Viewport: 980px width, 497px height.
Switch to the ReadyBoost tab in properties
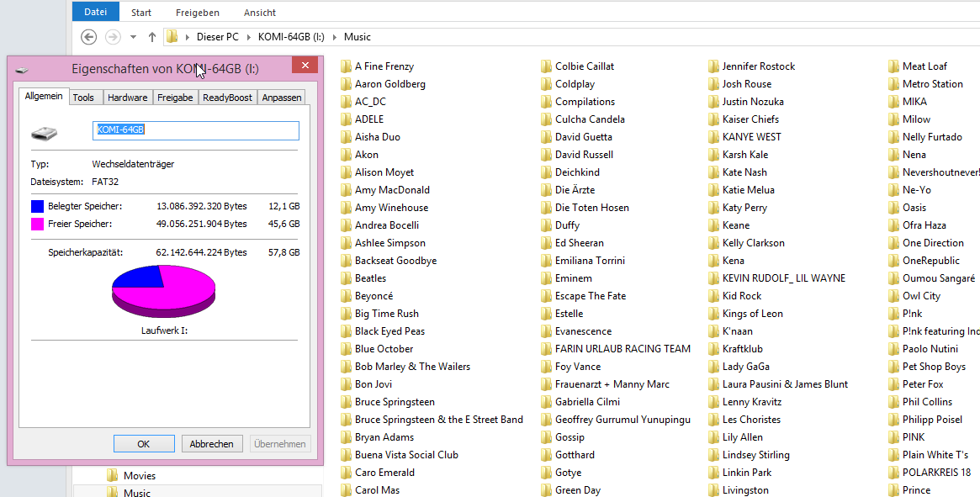click(x=227, y=98)
